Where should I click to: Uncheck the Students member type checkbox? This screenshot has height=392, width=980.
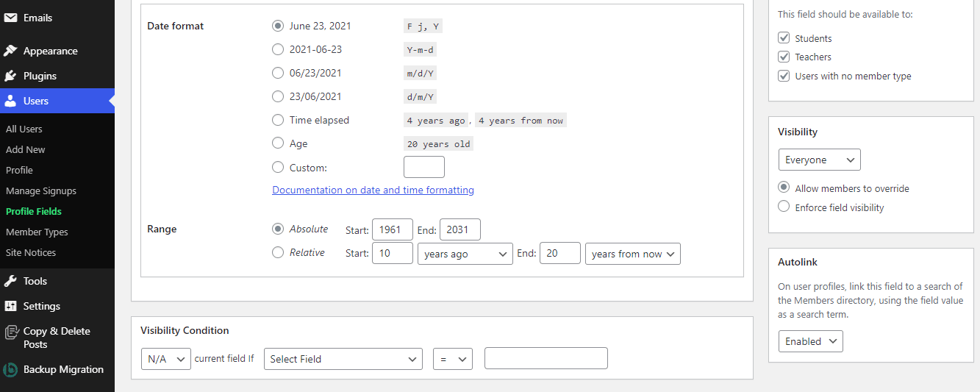[x=784, y=38]
